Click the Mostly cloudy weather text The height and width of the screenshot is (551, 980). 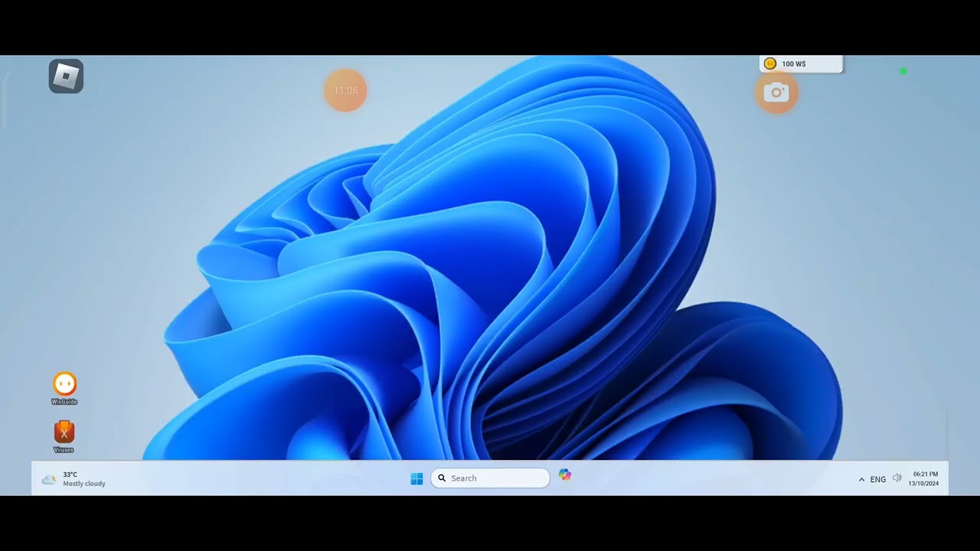[84, 484]
